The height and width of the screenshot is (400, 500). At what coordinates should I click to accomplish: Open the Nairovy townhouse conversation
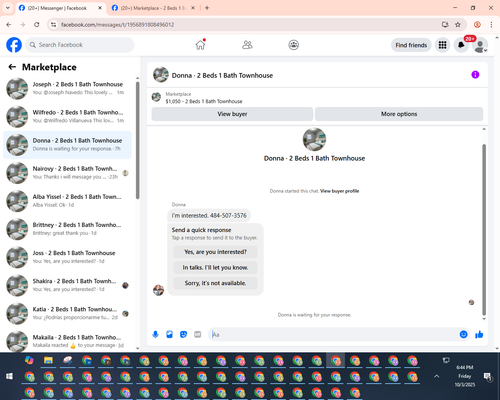[67, 173]
